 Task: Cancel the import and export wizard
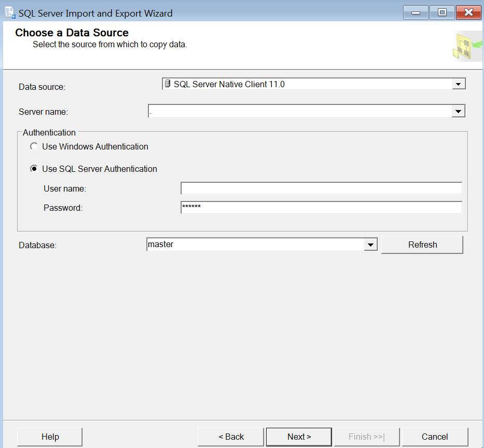[x=435, y=437]
